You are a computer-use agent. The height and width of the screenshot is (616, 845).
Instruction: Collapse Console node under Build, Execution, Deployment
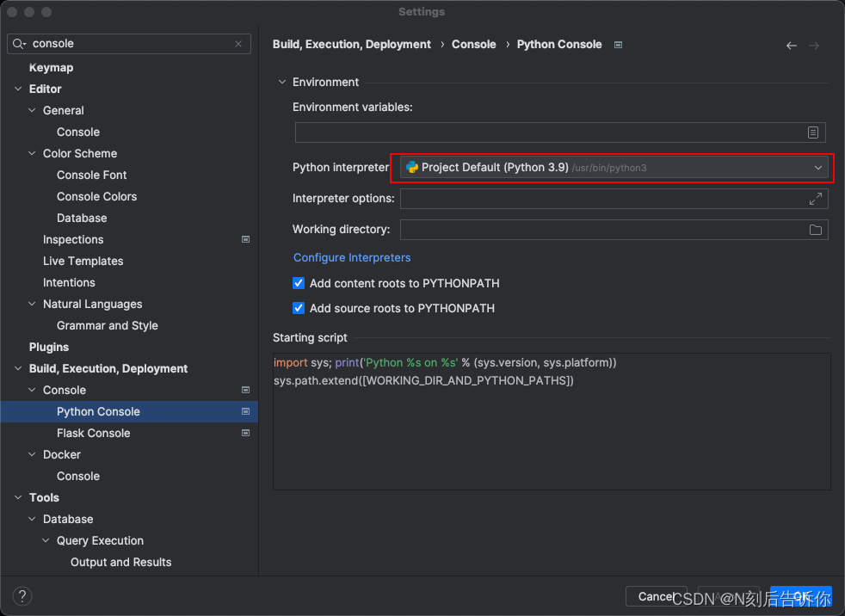[x=33, y=390]
